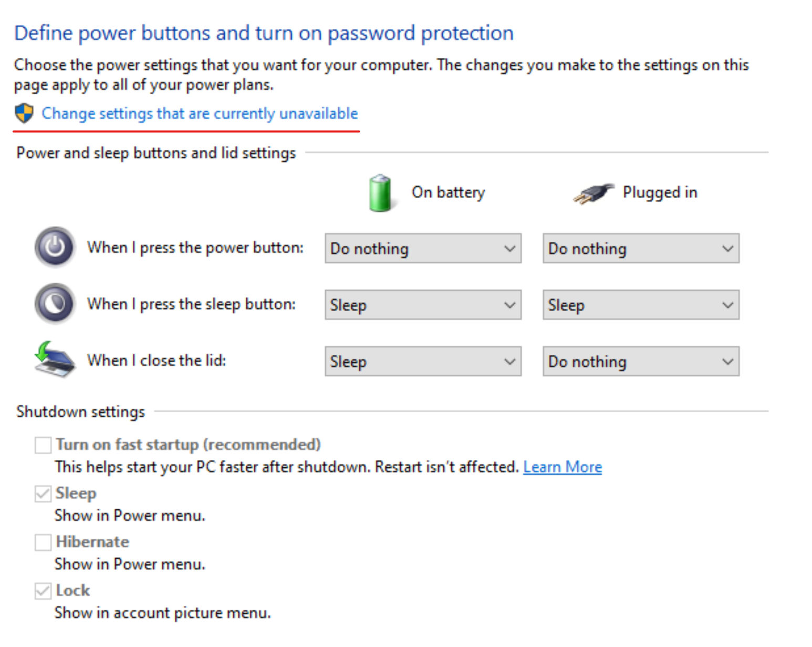This screenshot has height=647, width=812.
Task: Click the sleep button icon
Action: click(54, 304)
